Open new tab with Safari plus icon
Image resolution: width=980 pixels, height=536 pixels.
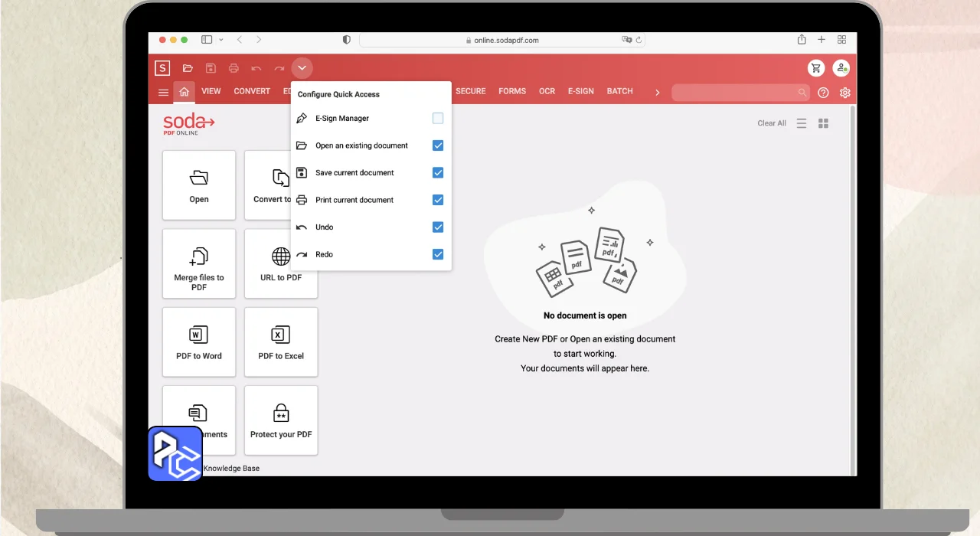(x=822, y=40)
